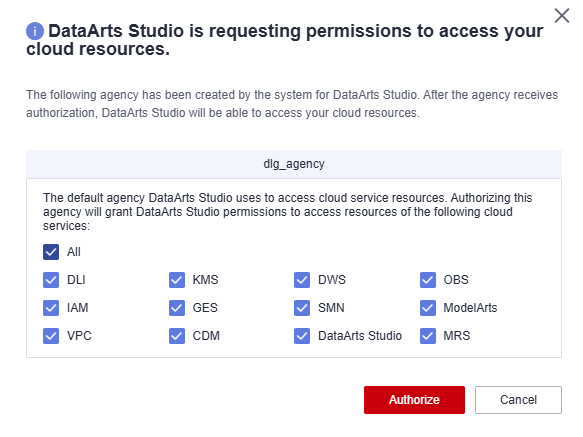Click the Cancel button
This screenshot has height=437, width=583.
pyautogui.click(x=518, y=400)
